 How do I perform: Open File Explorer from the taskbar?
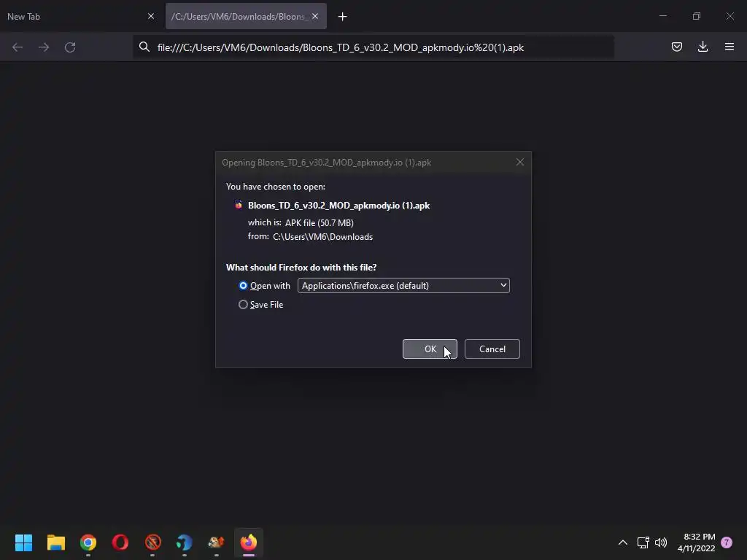click(55, 542)
